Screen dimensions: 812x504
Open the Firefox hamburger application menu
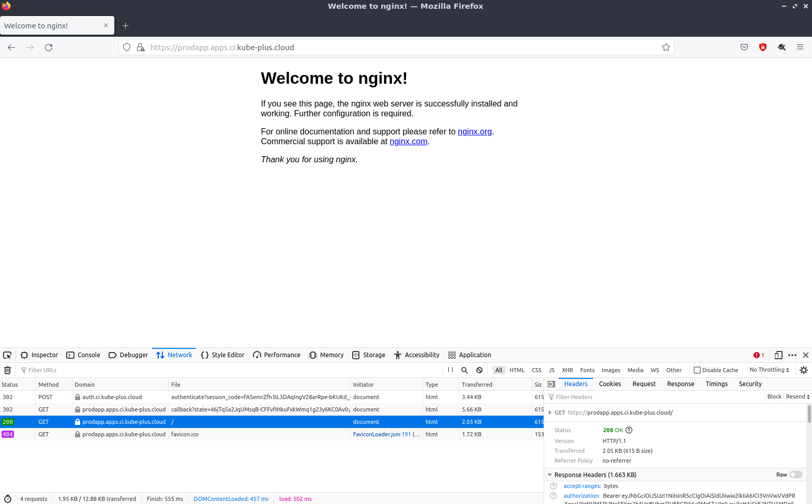pyautogui.click(x=800, y=47)
